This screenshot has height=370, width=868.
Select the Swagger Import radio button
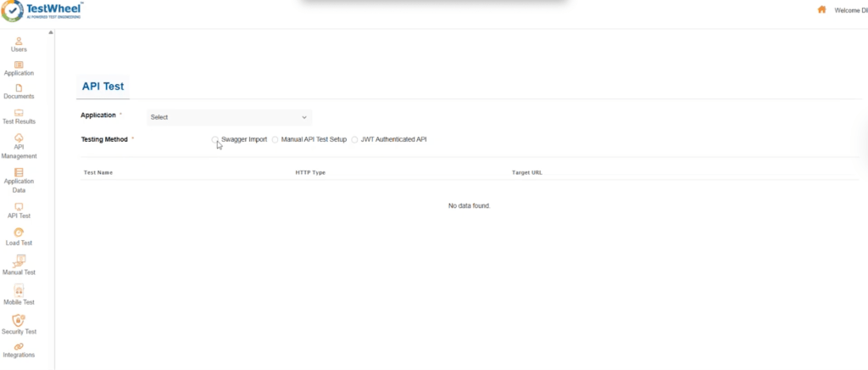pyautogui.click(x=215, y=140)
